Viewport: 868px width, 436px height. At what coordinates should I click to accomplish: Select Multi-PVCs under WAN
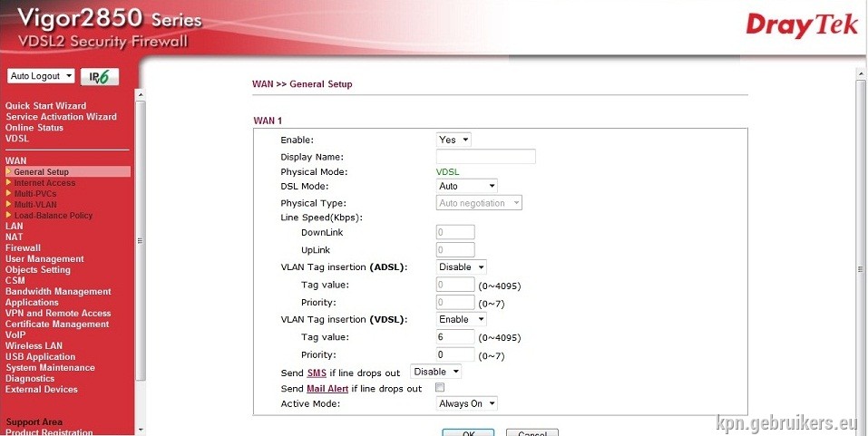pyautogui.click(x=35, y=194)
